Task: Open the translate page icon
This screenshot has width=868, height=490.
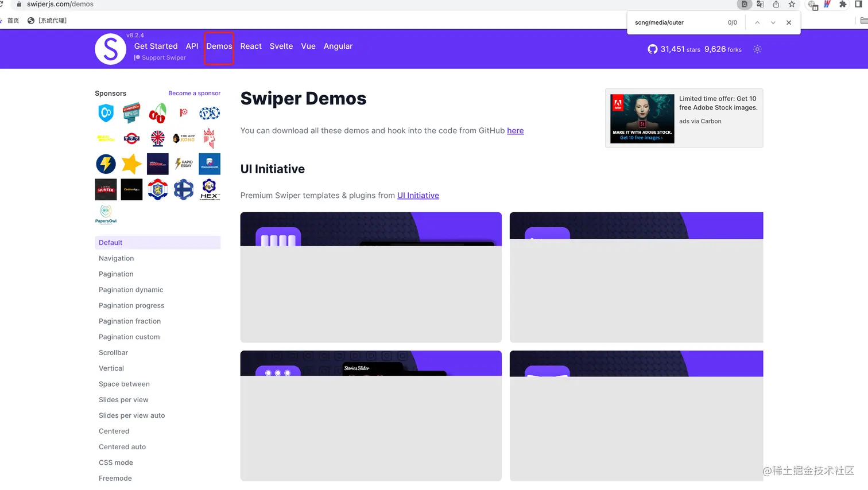Action: (760, 4)
